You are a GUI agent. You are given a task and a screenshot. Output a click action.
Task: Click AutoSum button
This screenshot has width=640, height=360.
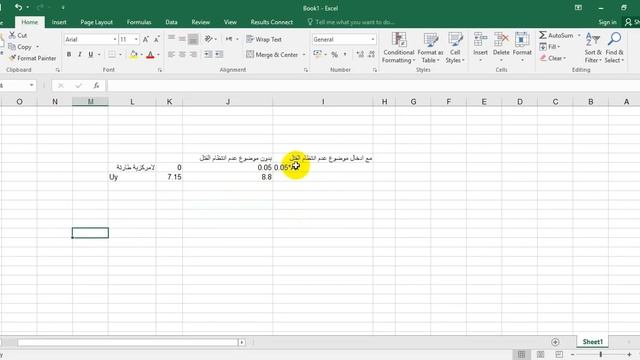pos(556,36)
